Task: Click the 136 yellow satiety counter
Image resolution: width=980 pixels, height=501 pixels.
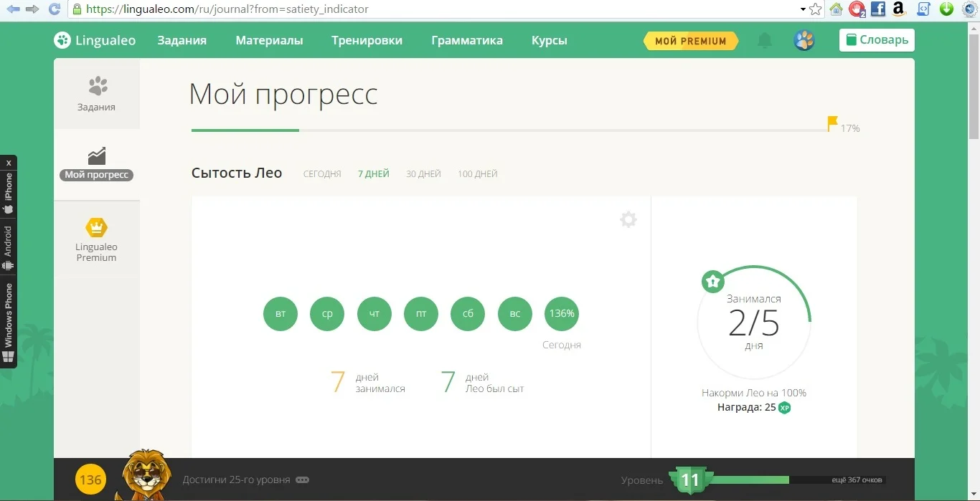Action: (x=90, y=479)
